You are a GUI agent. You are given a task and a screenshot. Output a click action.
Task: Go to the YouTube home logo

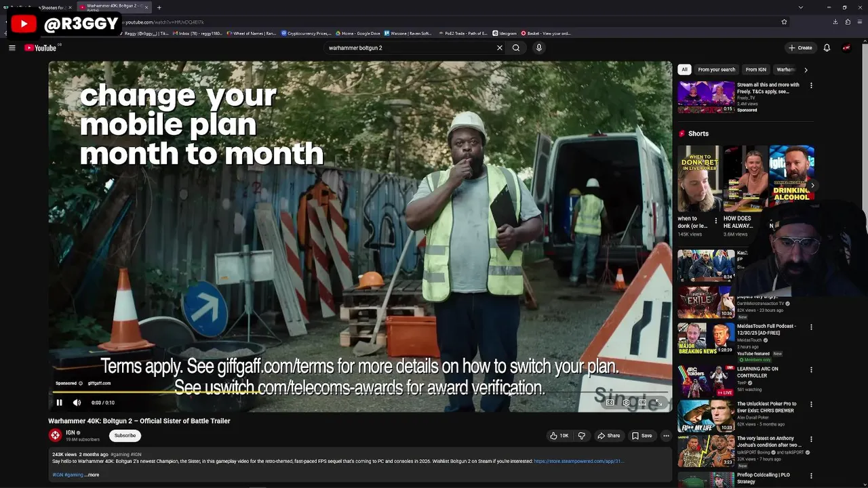click(41, 47)
